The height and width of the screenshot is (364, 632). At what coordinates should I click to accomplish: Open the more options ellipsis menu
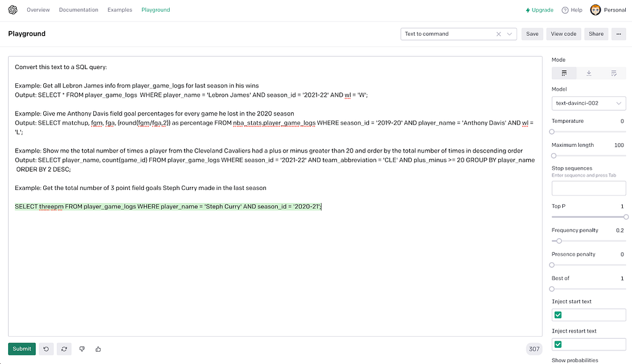point(618,34)
